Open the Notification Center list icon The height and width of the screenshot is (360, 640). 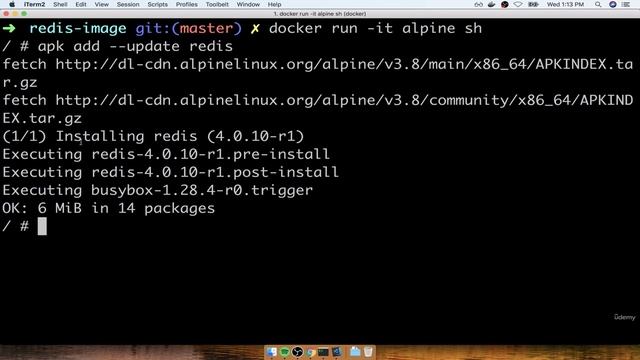point(626,4)
